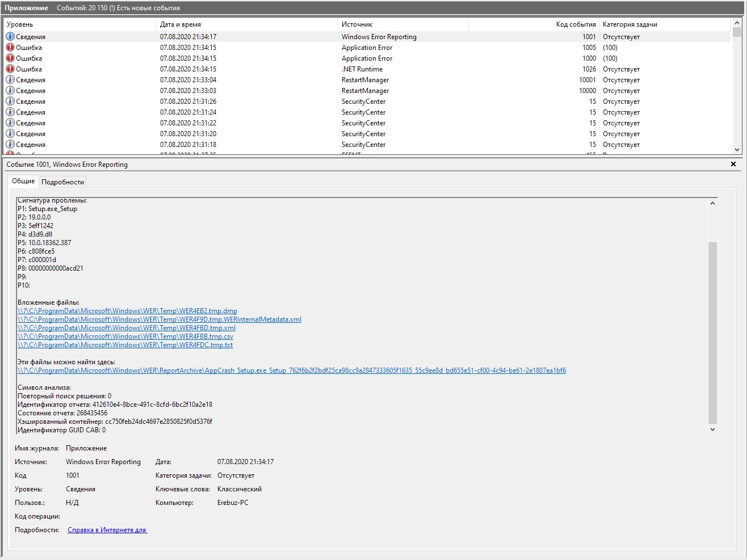Select event code 1005 cell

[x=589, y=48]
